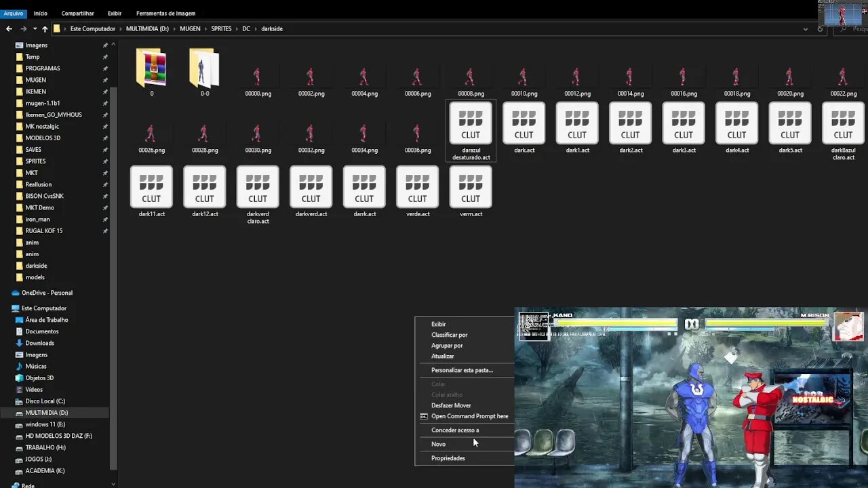This screenshot has height=488, width=868.
Task: Open the recent locations dropdown arrow
Action: tap(35, 29)
